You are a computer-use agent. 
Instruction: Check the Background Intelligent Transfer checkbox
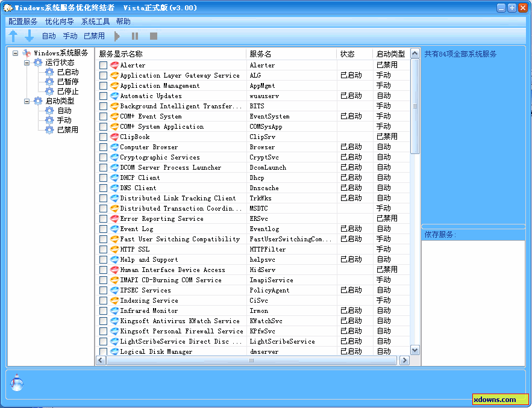pos(103,106)
